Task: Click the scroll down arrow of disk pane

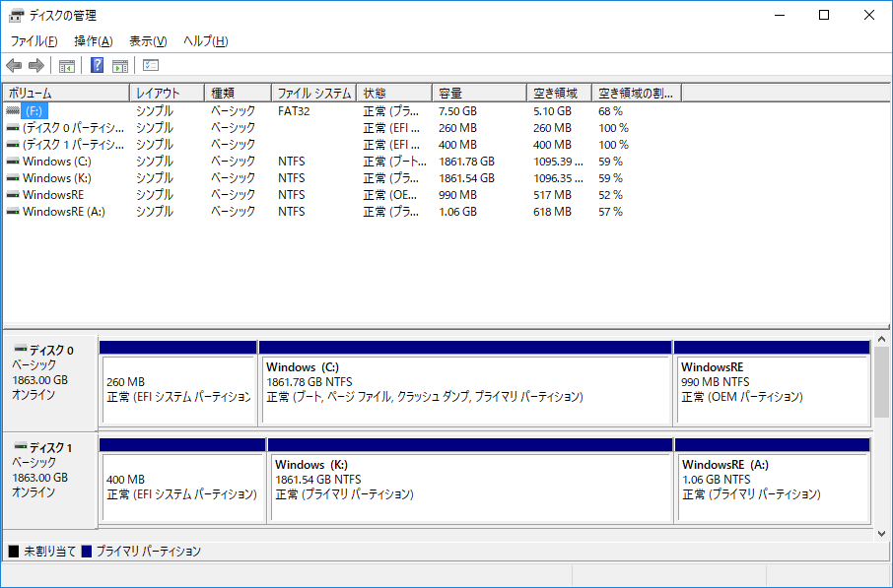Action: coord(881,534)
